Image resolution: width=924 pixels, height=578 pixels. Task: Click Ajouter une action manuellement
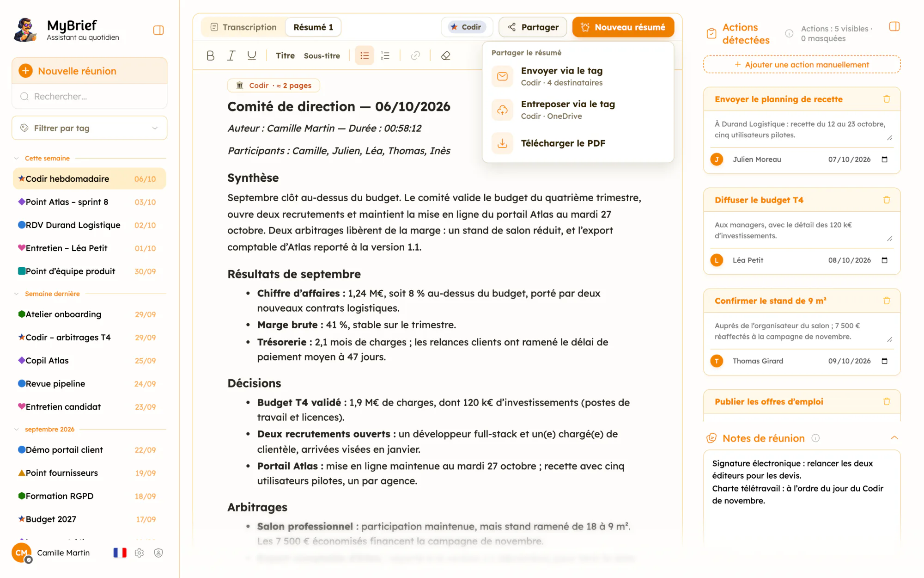pos(802,65)
